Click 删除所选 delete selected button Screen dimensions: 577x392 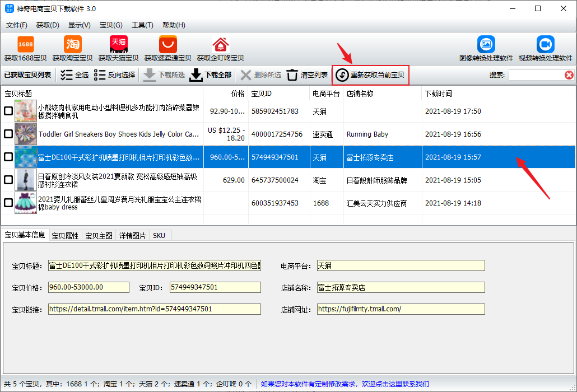coord(261,75)
